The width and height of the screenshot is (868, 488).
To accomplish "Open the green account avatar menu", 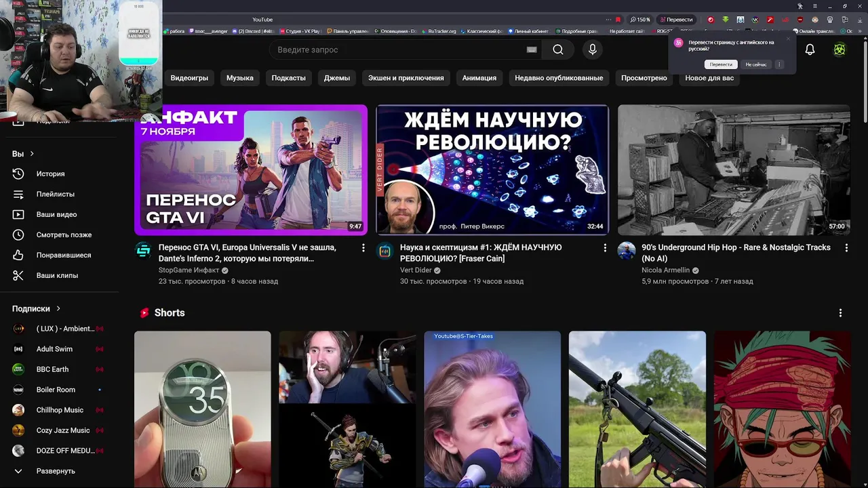I will [840, 49].
